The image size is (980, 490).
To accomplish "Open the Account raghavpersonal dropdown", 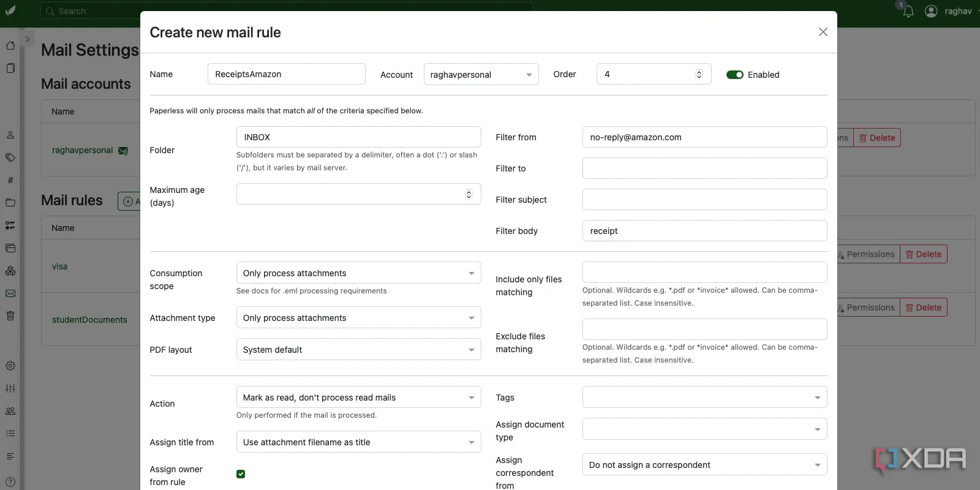I will [481, 74].
